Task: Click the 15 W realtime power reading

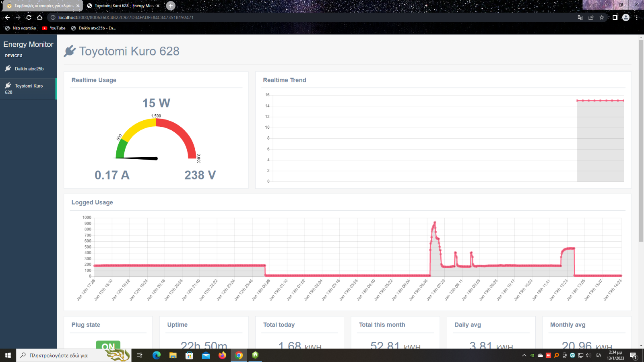Action: [x=156, y=103]
